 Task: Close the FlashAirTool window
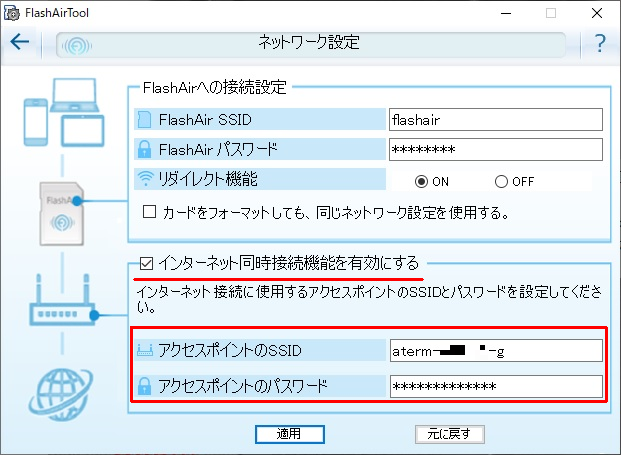597,13
